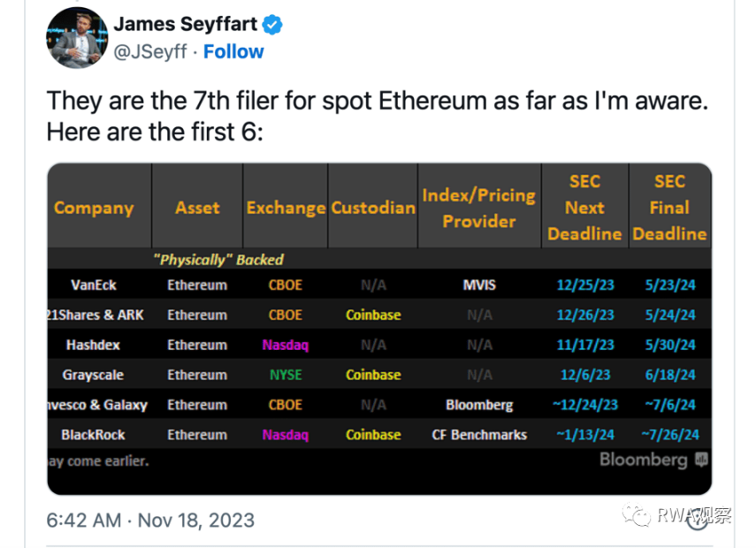This screenshot has height=548, width=756.
Task: Select the BlackRock company cell
Action: 94,435
